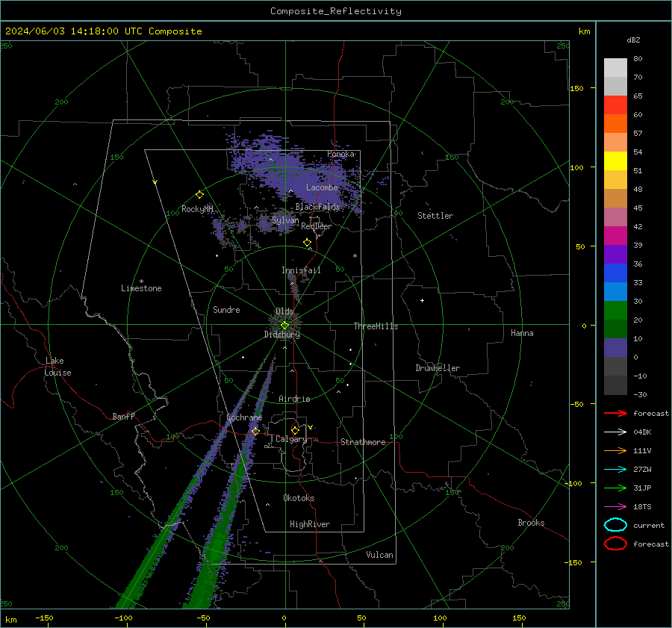Click the Brooks town label
This screenshot has height=628, width=672.
tap(531, 523)
